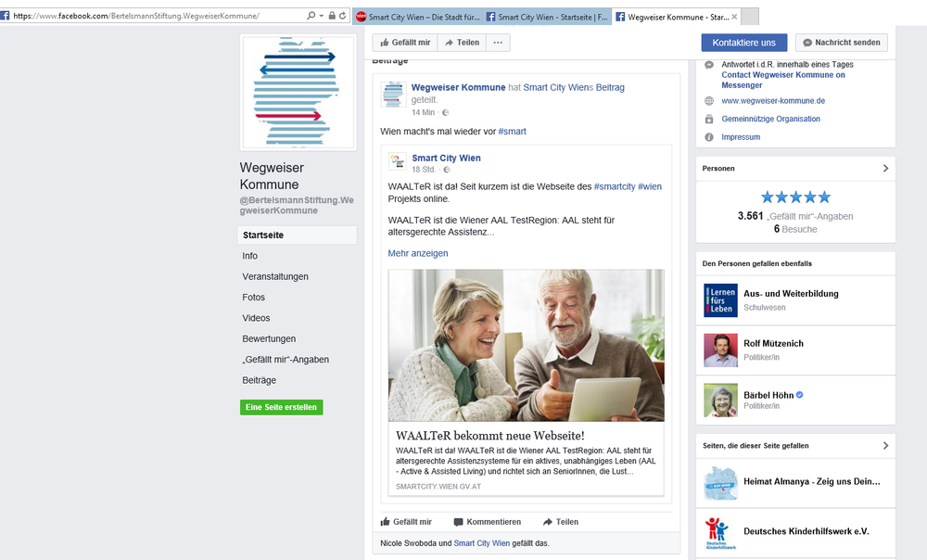Open Beiträge in the sidebar
The width and height of the screenshot is (927, 560).
click(x=259, y=380)
